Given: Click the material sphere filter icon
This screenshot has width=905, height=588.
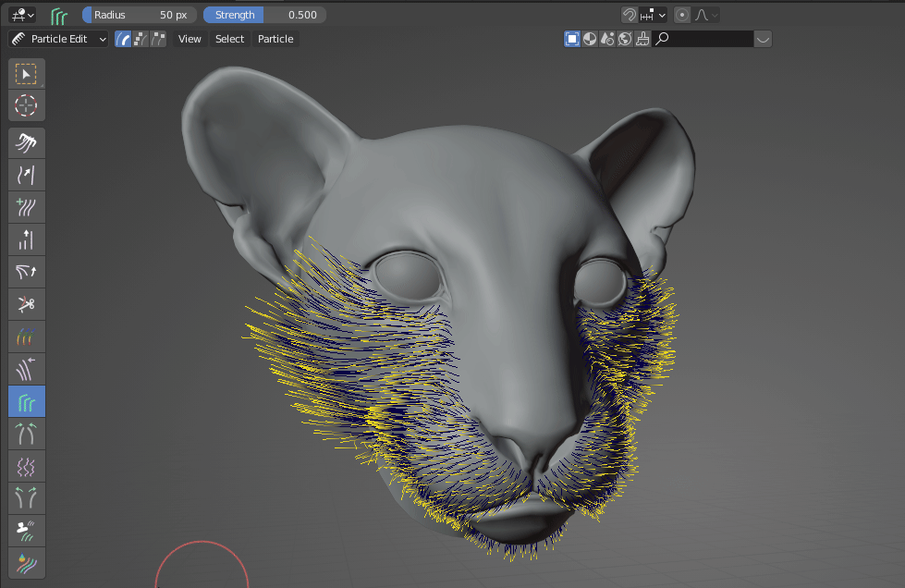Looking at the screenshot, I should coord(590,39).
